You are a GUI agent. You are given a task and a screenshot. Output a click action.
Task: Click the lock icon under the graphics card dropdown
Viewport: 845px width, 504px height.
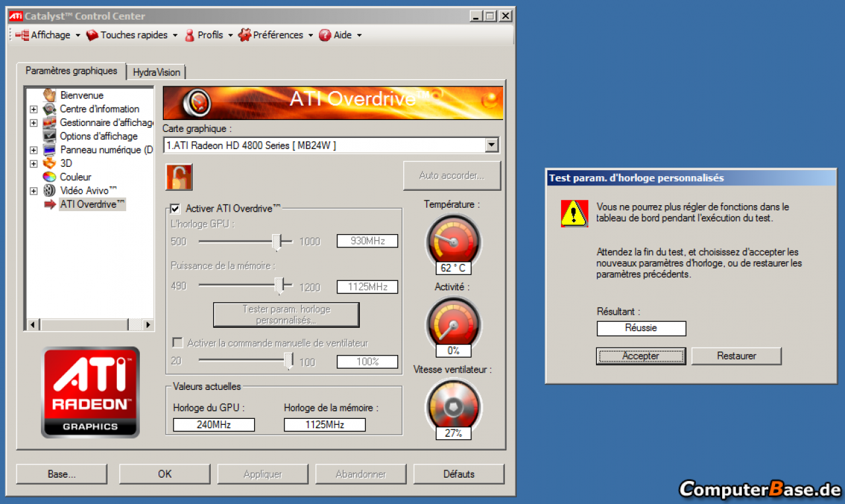click(x=179, y=177)
